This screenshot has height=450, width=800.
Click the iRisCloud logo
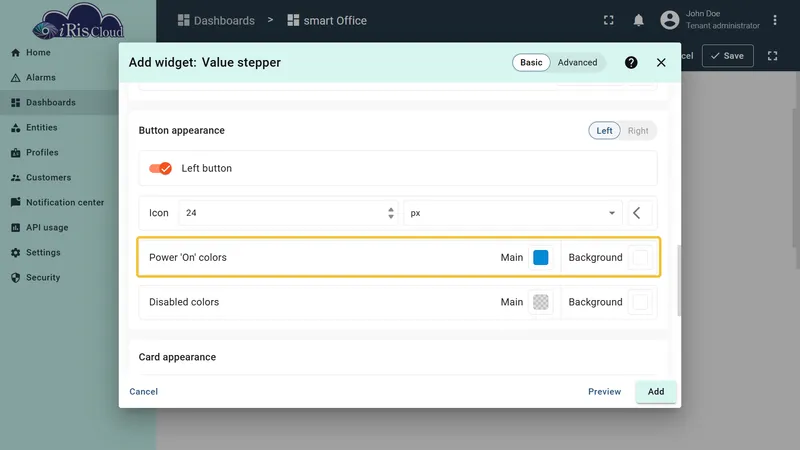click(78, 21)
